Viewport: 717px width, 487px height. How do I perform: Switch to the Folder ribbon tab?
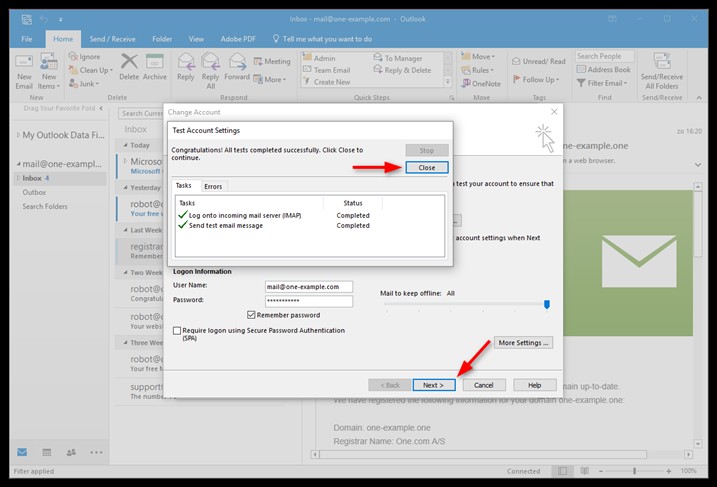162,39
